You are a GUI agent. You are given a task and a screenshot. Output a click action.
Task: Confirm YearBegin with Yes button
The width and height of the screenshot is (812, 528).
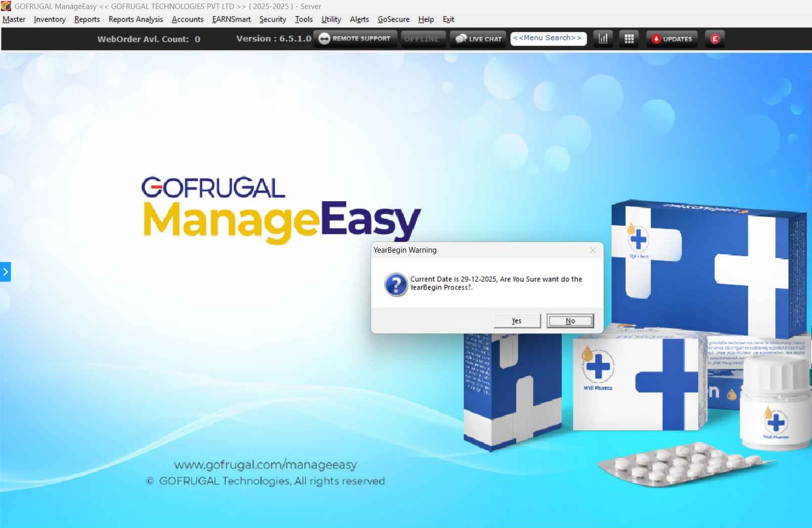[x=517, y=321]
